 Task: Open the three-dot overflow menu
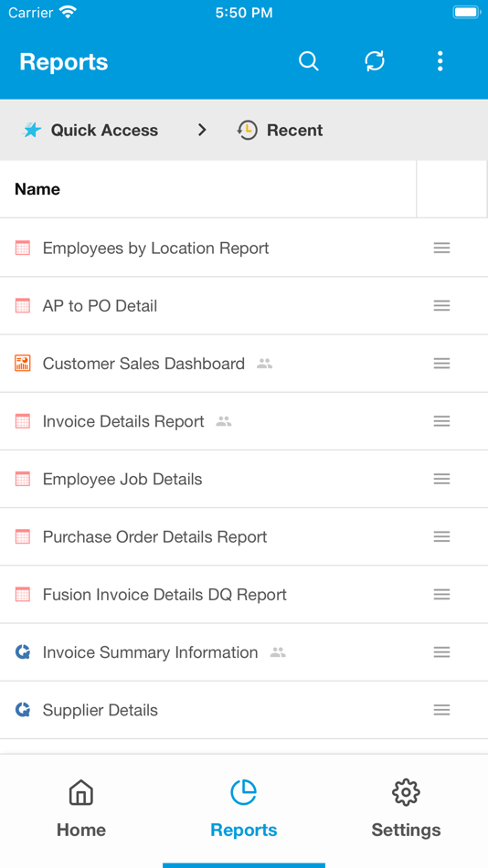(x=440, y=61)
